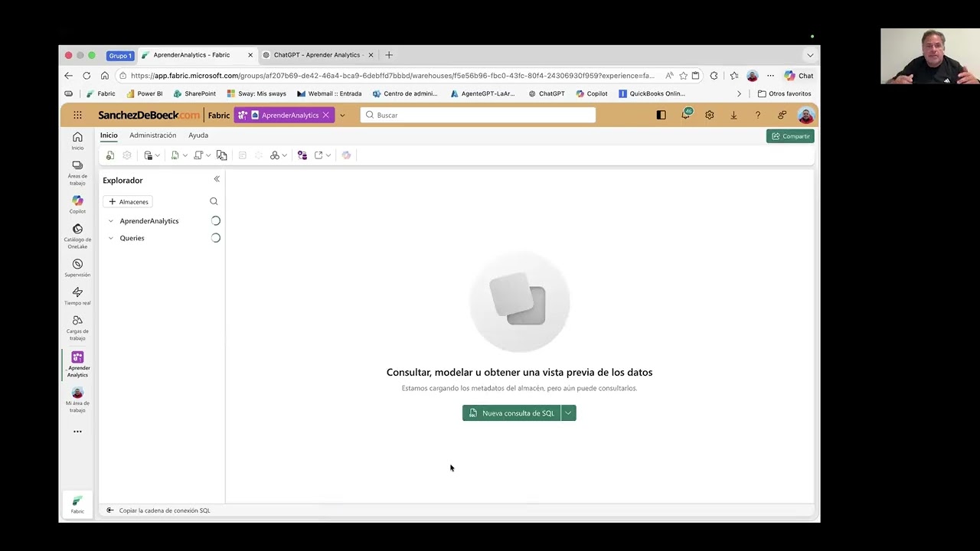Show more bookmarks chevron

pos(739,93)
